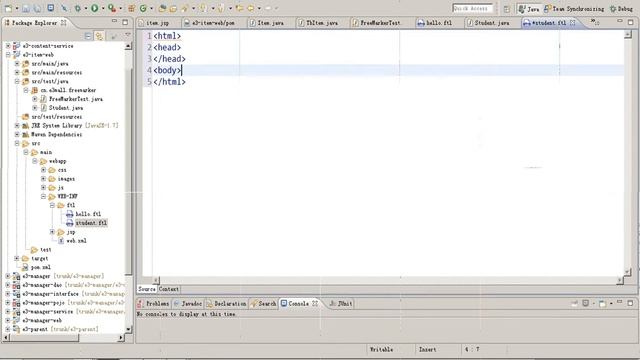Close the student.ftl editor tab
Screen dimensions: 640x360
pyautogui.click(x=573, y=23)
